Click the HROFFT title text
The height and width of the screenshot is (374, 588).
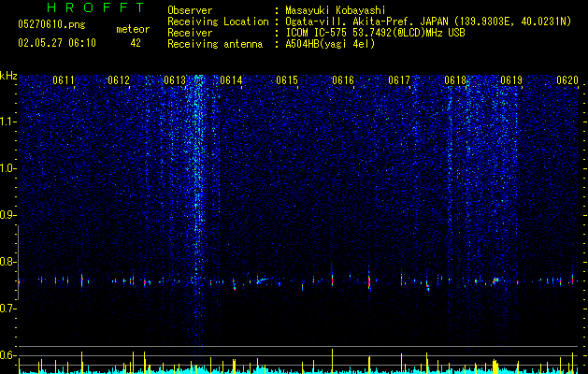[x=95, y=7]
